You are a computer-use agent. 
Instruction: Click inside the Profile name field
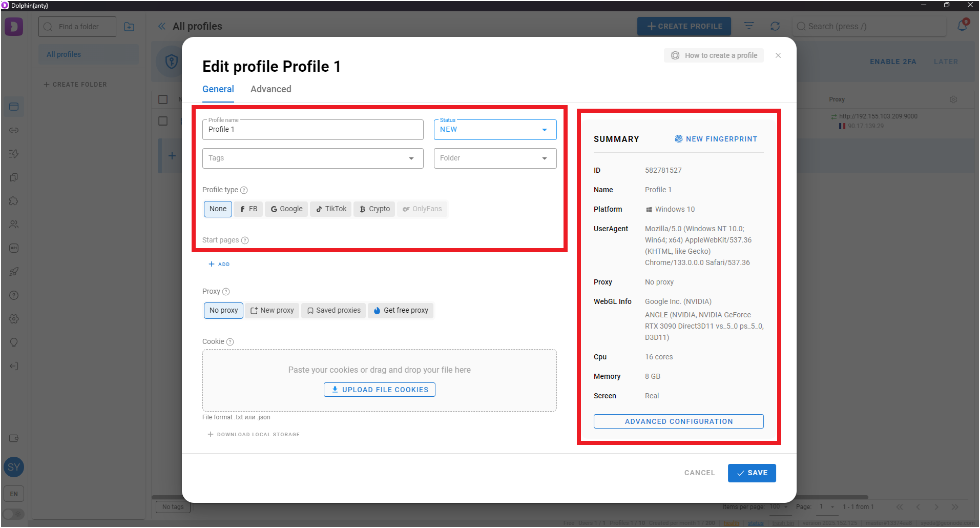312,129
